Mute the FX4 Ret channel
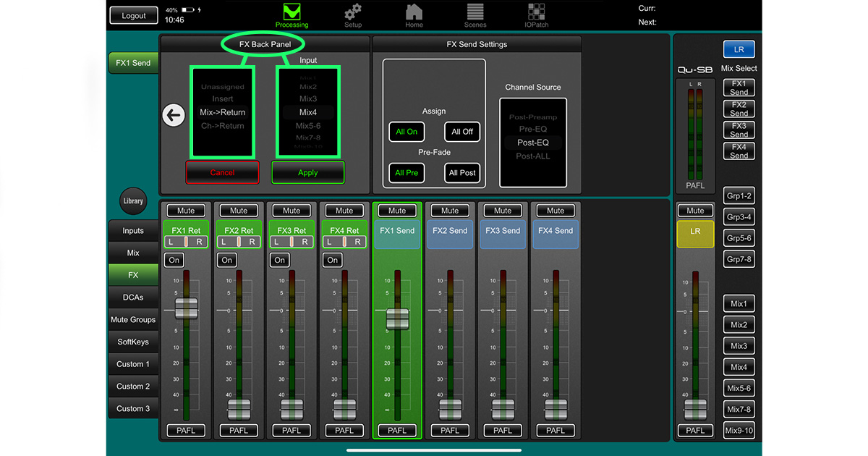The height and width of the screenshot is (456, 868). click(x=344, y=211)
